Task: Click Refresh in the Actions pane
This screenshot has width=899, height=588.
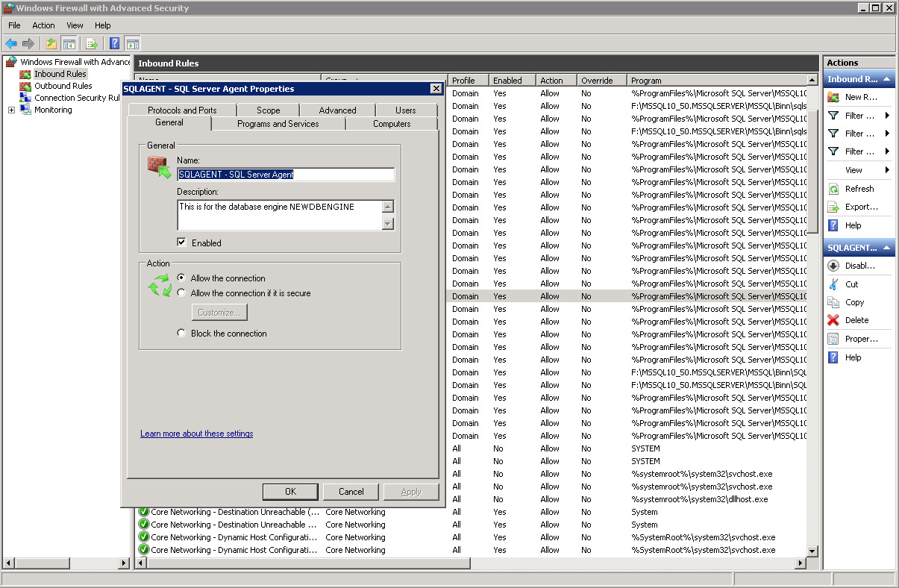Action: tap(859, 189)
